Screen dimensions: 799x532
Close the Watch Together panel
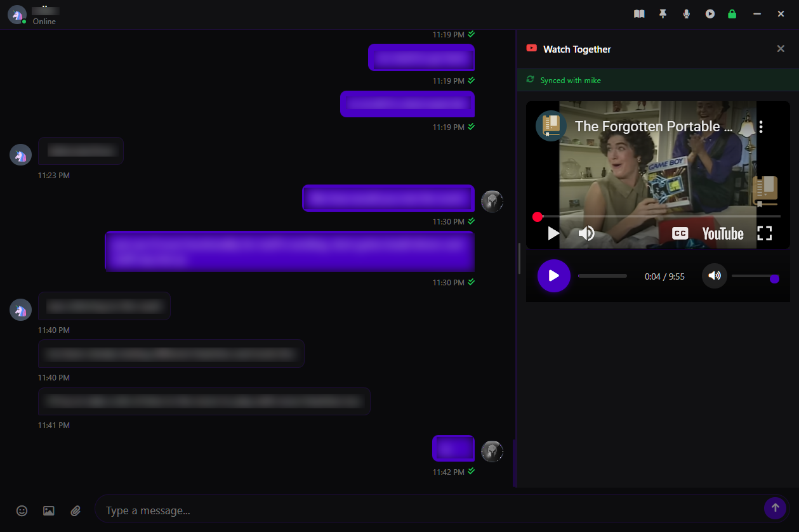(781, 48)
